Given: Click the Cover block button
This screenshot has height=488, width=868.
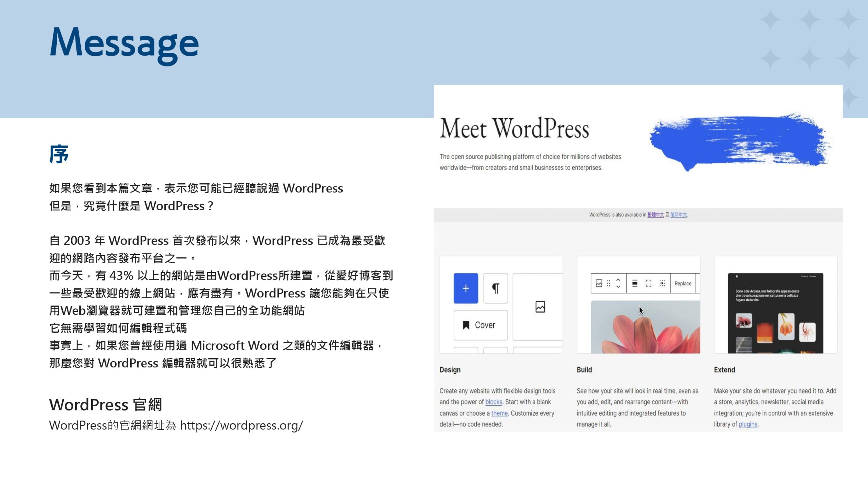Looking at the screenshot, I should (480, 325).
